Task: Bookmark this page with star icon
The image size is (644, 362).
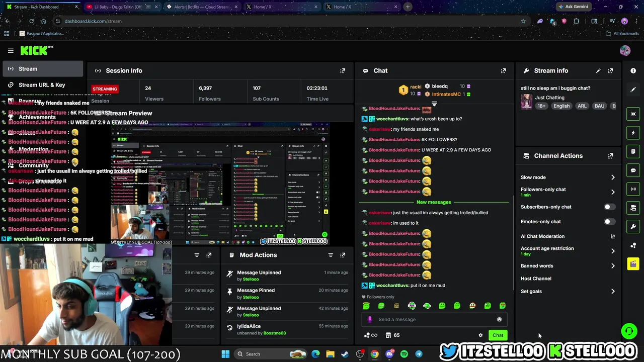Action: (x=523, y=21)
